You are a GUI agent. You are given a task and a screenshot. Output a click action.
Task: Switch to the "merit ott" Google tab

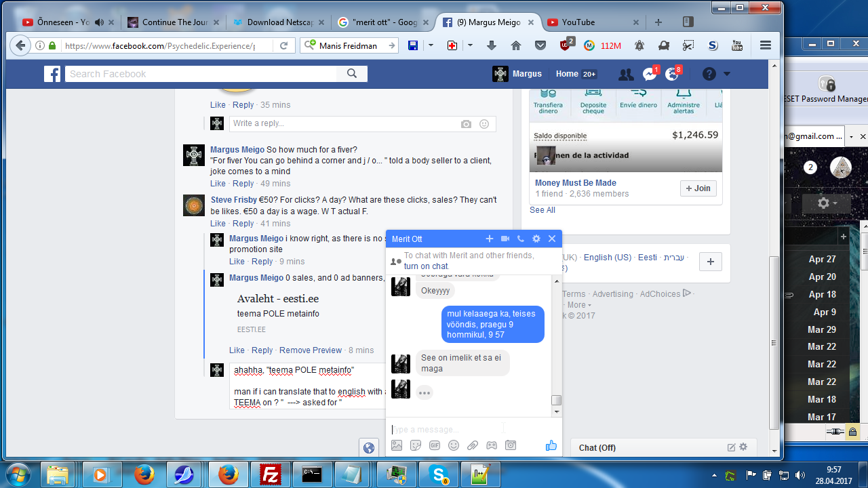coord(384,22)
